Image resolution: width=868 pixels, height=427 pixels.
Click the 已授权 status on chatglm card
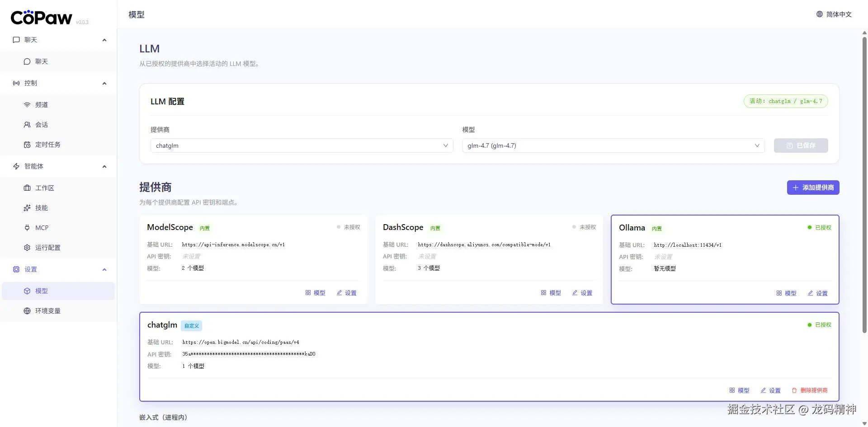pyautogui.click(x=819, y=324)
